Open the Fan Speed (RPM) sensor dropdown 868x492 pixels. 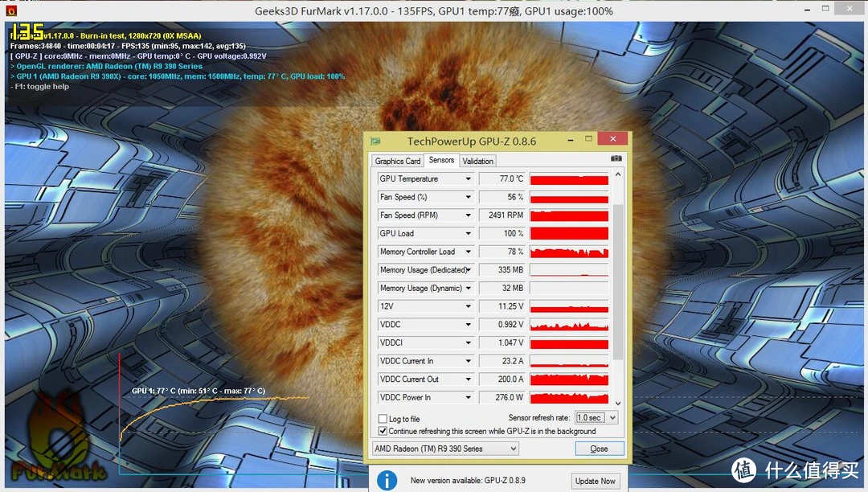click(x=469, y=215)
